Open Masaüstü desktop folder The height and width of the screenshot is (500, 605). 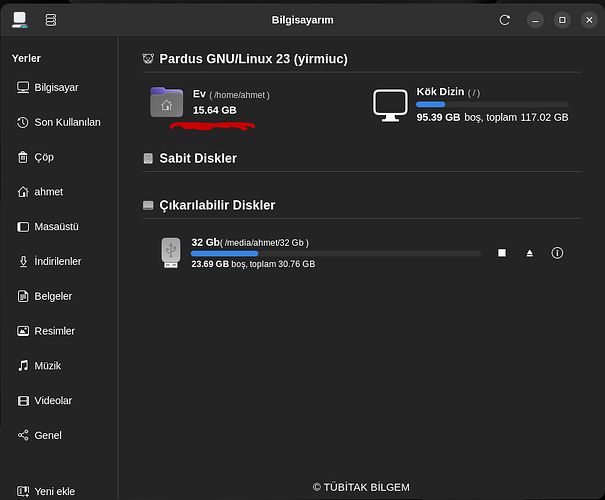[59, 226]
